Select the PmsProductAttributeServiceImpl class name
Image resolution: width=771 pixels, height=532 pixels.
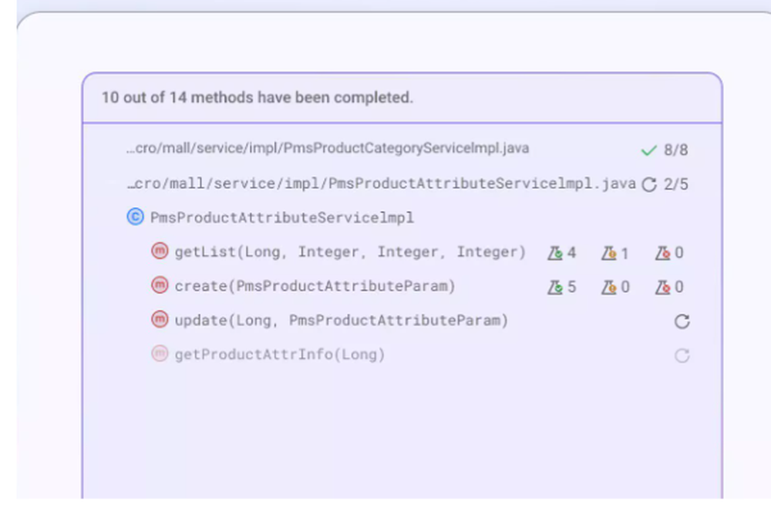coord(282,217)
